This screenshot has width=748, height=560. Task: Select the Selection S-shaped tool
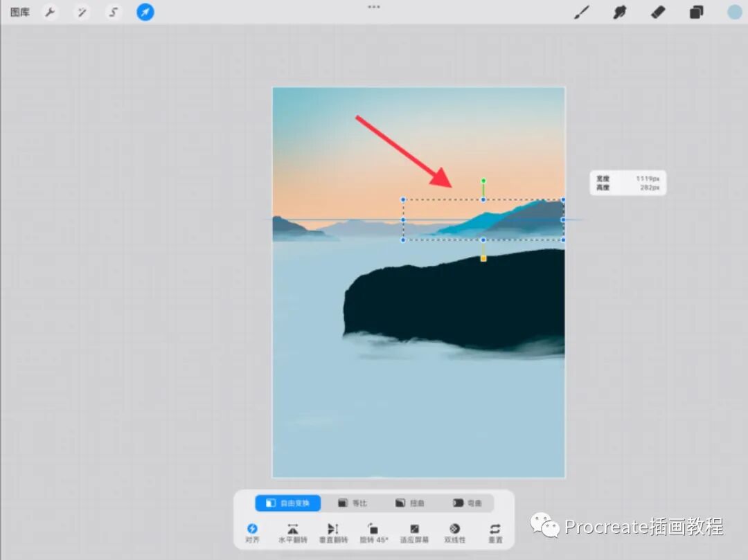pyautogui.click(x=113, y=12)
